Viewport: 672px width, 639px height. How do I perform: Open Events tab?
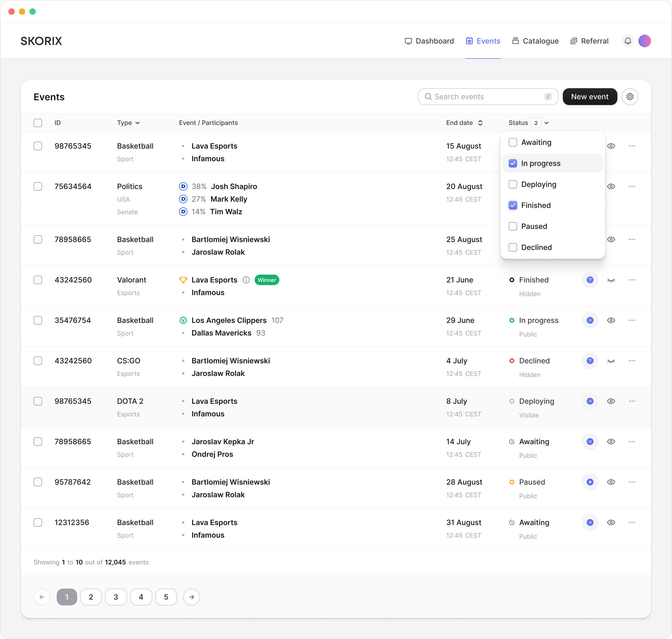point(483,41)
